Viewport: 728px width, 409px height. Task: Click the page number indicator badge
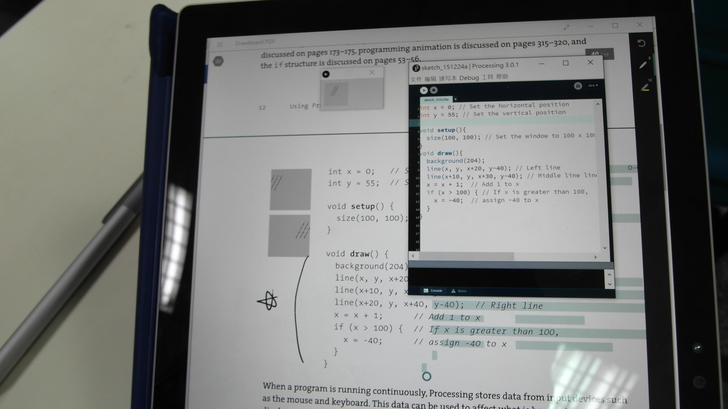point(599,54)
